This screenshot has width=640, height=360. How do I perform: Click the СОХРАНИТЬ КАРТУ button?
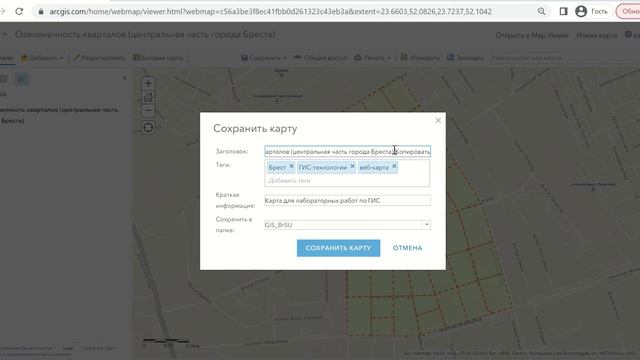click(x=338, y=248)
